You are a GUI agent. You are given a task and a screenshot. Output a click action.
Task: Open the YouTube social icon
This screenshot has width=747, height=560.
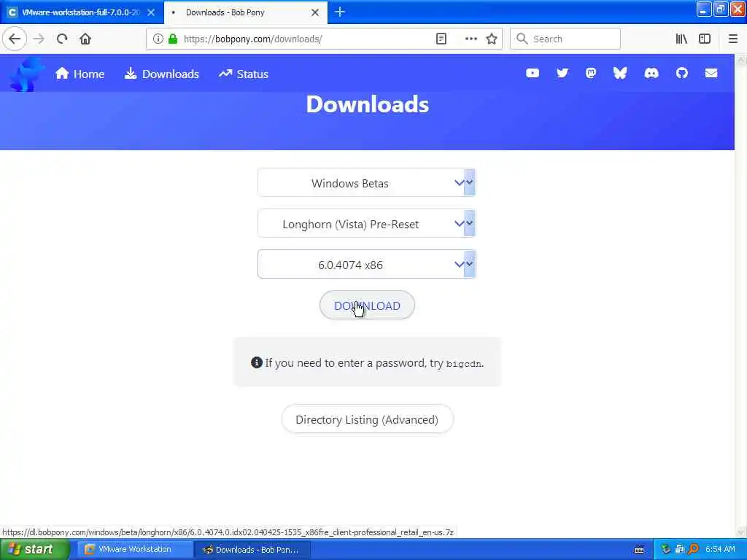pos(532,73)
